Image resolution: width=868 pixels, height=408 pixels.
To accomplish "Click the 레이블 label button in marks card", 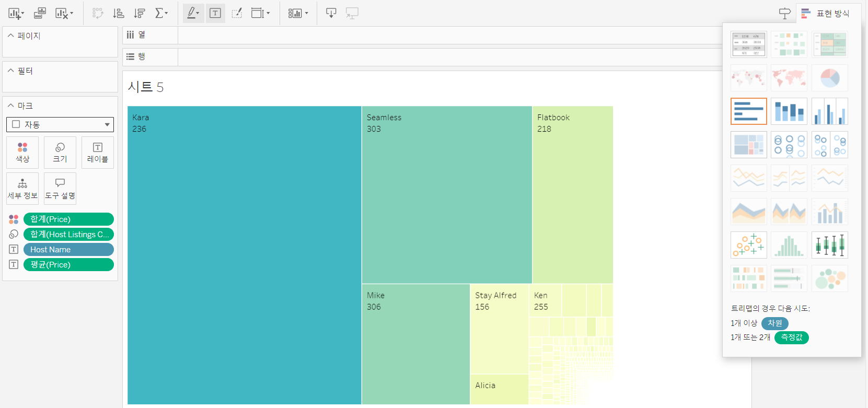I will 98,153.
